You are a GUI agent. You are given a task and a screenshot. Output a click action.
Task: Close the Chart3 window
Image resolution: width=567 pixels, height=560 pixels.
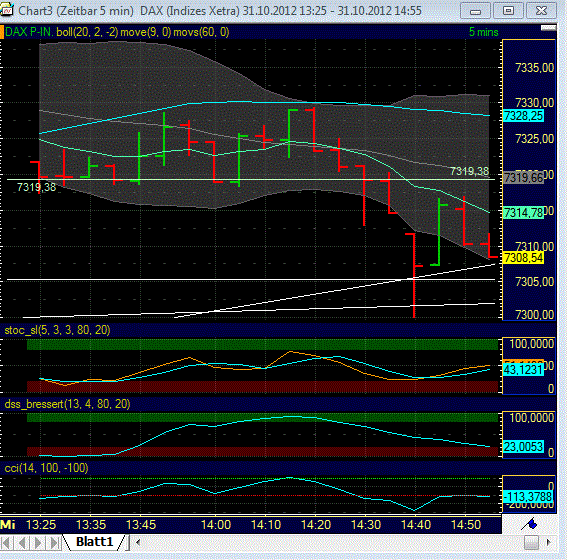(x=541, y=11)
